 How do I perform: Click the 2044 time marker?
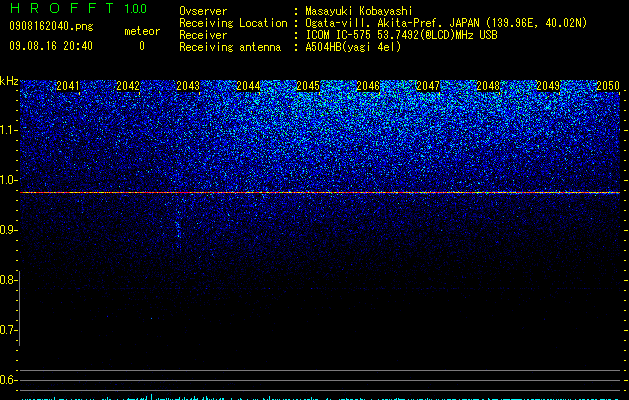(x=248, y=86)
